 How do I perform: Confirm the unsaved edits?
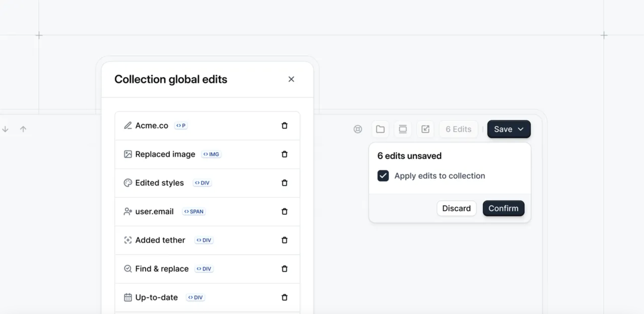tap(504, 208)
